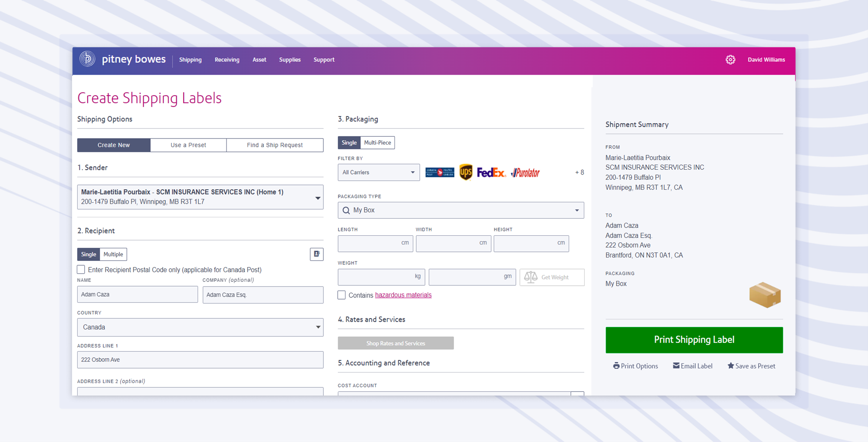Select Multiple recipient toggle

113,254
